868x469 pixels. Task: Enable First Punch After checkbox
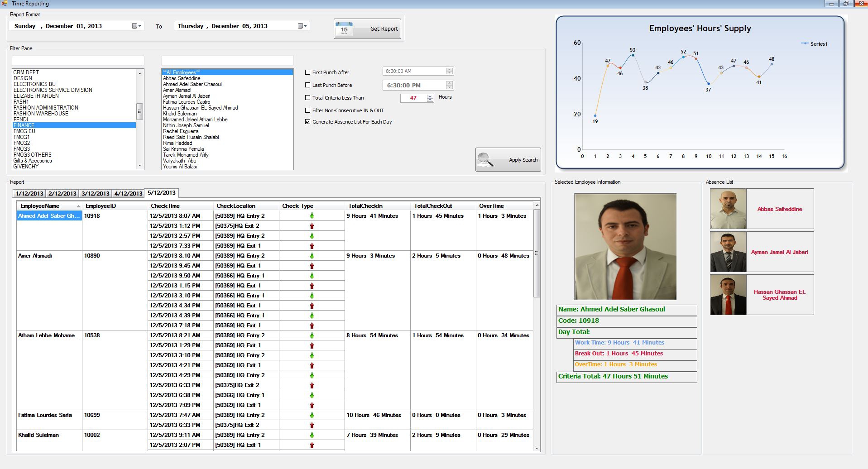tap(308, 72)
